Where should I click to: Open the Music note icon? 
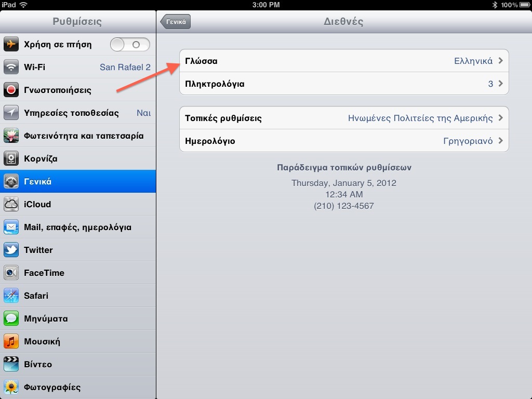tap(11, 341)
